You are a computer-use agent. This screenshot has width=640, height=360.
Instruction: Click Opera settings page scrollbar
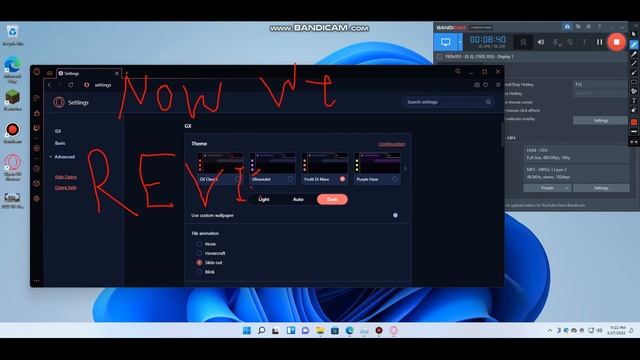[x=502, y=135]
